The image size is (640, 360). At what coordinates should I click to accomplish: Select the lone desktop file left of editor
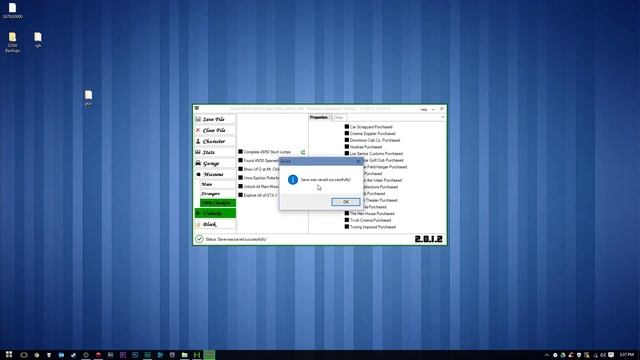pyautogui.click(x=88, y=98)
